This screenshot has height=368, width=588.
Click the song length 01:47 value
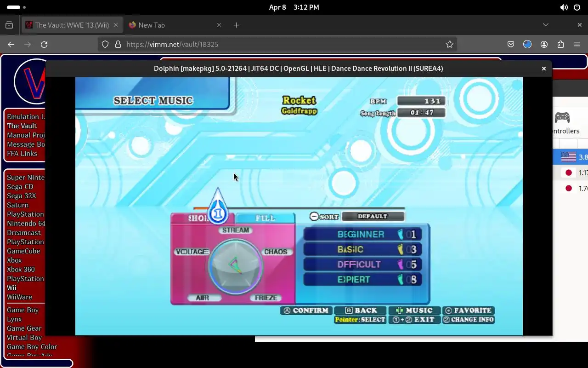(421, 113)
